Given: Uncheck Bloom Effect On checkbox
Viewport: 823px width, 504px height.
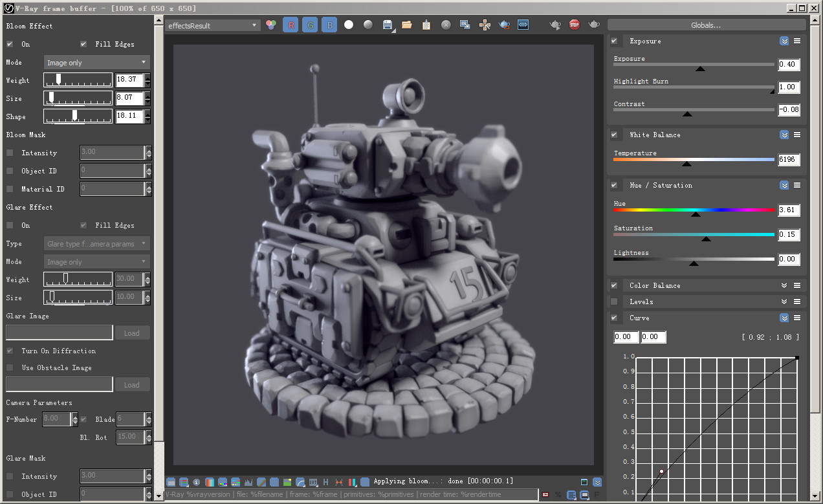Looking at the screenshot, I should point(10,44).
